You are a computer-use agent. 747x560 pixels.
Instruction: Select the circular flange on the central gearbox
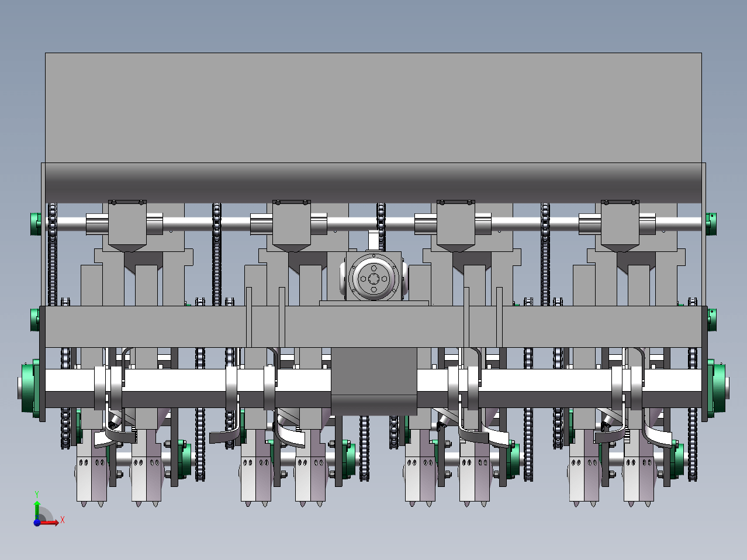[374, 278]
